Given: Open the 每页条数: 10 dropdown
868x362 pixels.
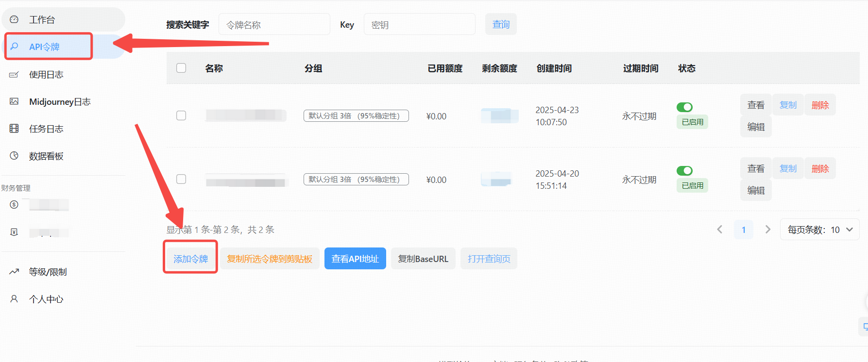Looking at the screenshot, I should 819,230.
